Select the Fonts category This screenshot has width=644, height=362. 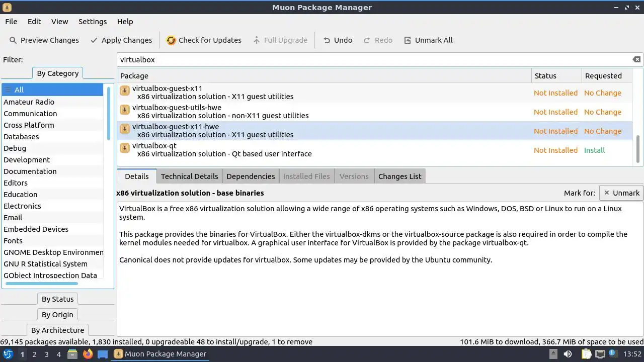click(x=53, y=241)
